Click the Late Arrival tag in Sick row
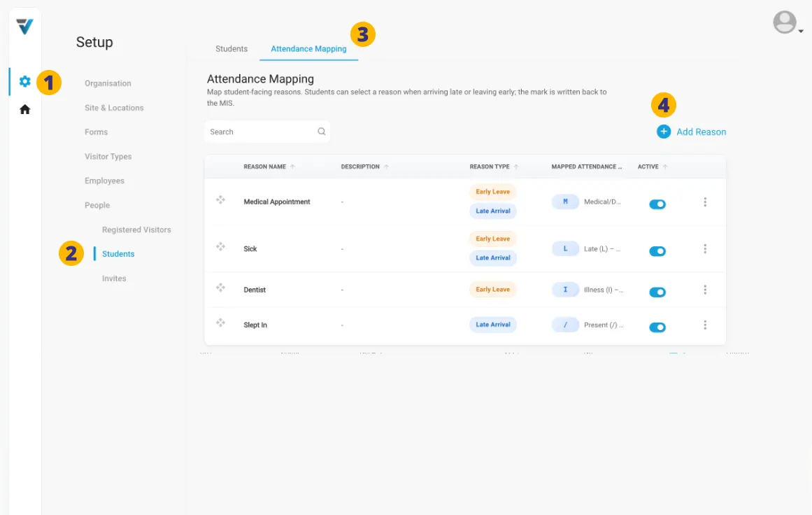 pyautogui.click(x=493, y=257)
